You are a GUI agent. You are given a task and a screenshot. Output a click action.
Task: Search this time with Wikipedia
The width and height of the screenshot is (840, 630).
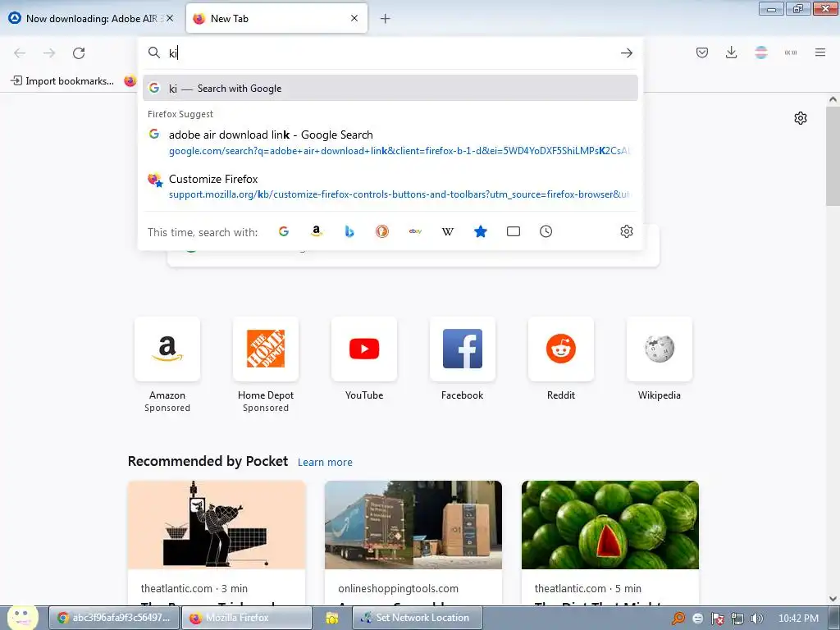coord(448,231)
